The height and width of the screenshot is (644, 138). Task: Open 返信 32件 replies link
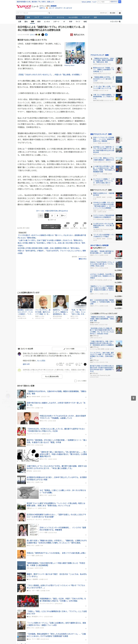coord(26,364)
